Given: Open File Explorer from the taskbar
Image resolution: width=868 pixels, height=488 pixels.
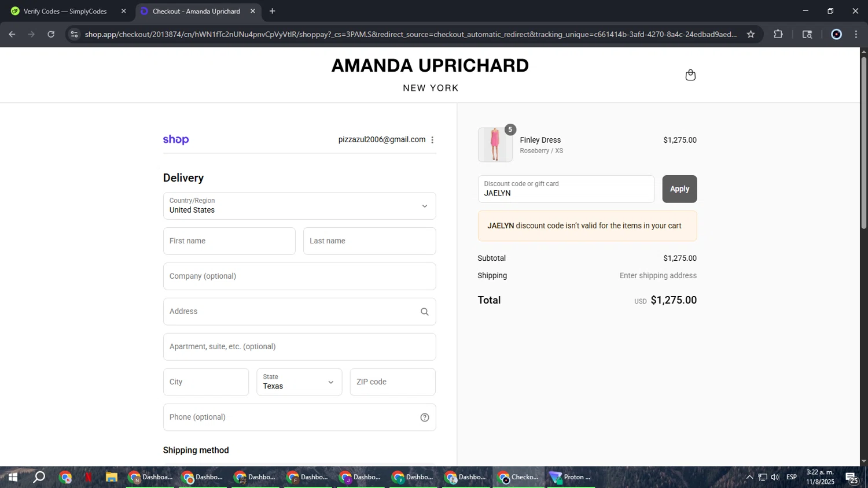Looking at the screenshot, I should click(x=112, y=477).
